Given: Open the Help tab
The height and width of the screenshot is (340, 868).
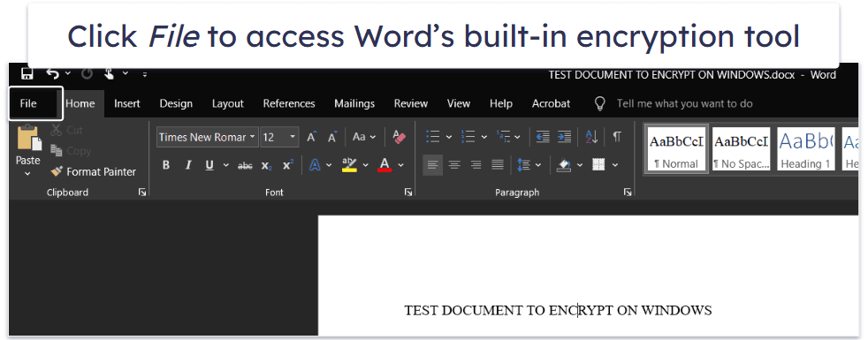Looking at the screenshot, I should (x=501, y=103).
